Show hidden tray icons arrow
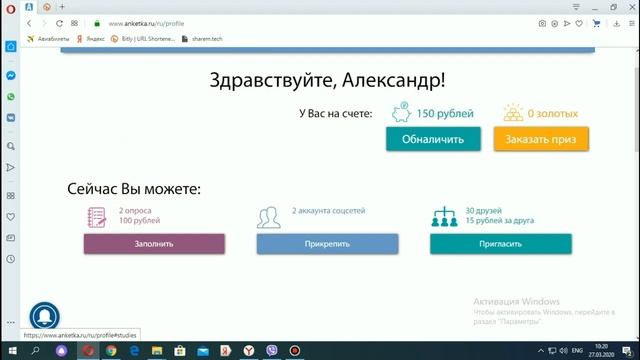 541,351
